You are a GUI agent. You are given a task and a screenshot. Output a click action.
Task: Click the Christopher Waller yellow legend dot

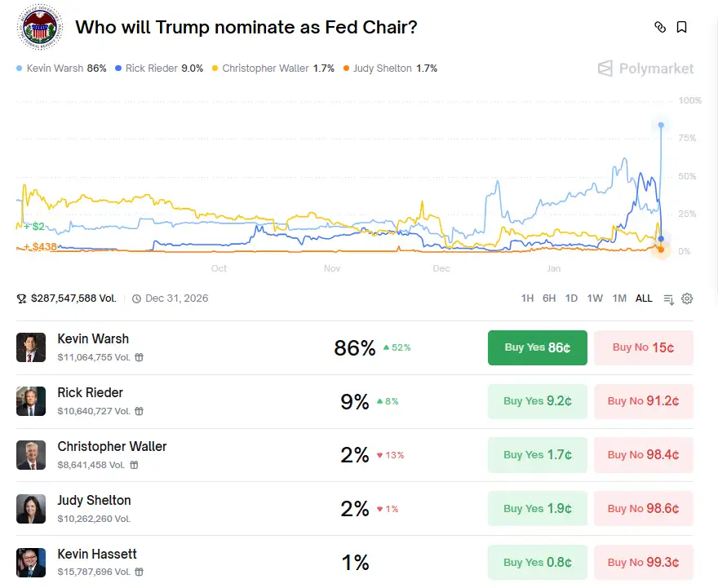coord(215,69)
